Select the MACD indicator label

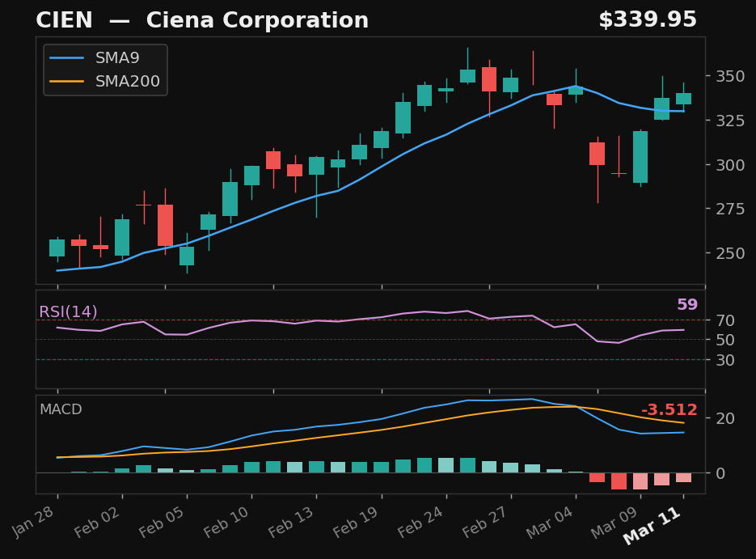coord(61,410)
